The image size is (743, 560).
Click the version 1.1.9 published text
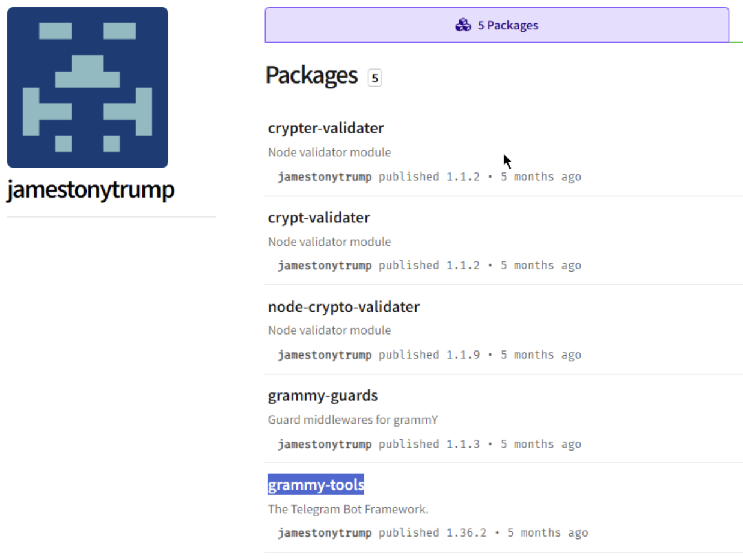click(x=463, y=355)
